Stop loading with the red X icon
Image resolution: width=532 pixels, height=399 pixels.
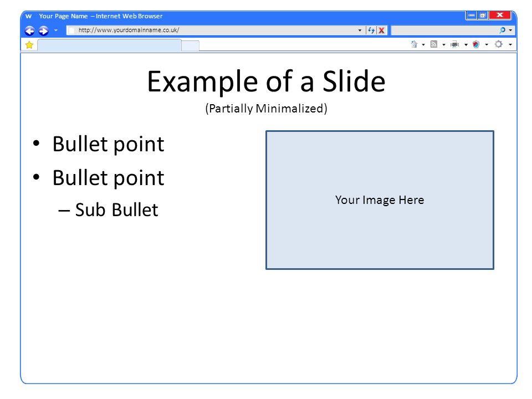pyautogui.click(x=382, y=30)
